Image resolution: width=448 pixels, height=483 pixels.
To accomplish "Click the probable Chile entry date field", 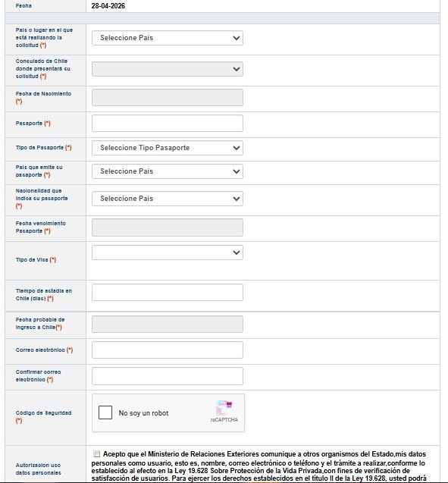I will (x=168, y=324).
